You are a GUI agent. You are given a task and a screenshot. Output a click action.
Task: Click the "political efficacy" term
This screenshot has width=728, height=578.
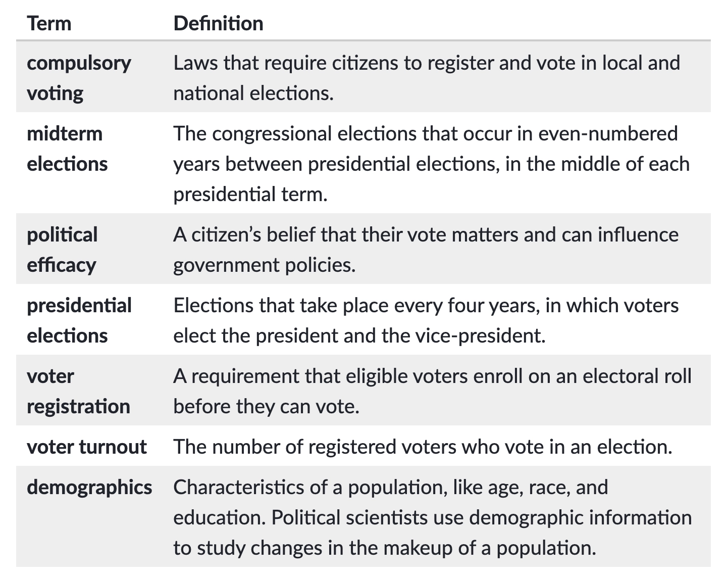click(x=62, y=250)
